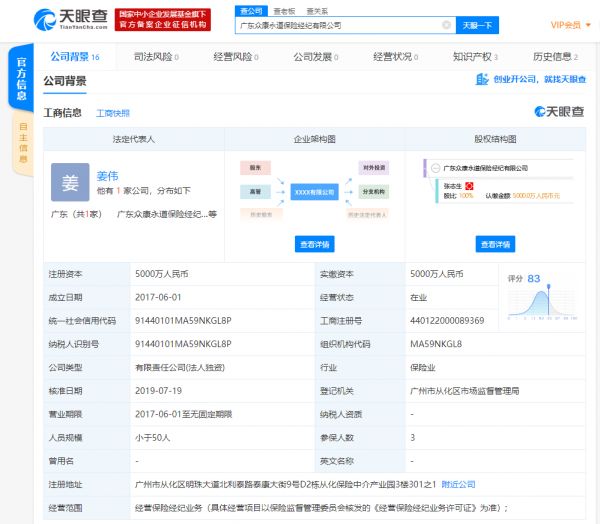Click the company name search input field
Image resolution: width=600 pixels, height=524 pixels.
[340, 25]
